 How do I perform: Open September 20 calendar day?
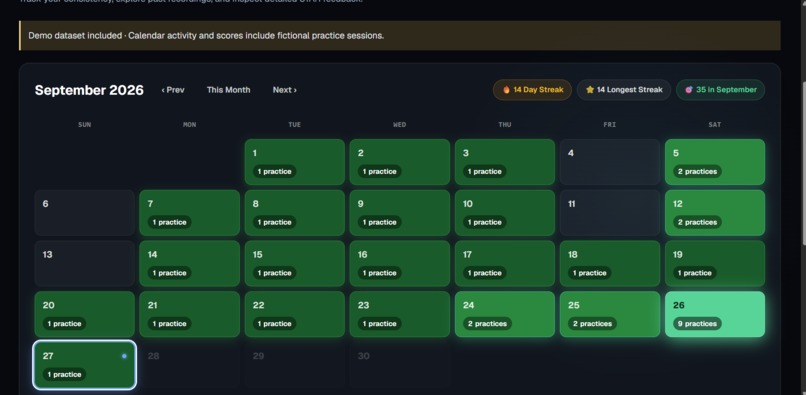84,314
